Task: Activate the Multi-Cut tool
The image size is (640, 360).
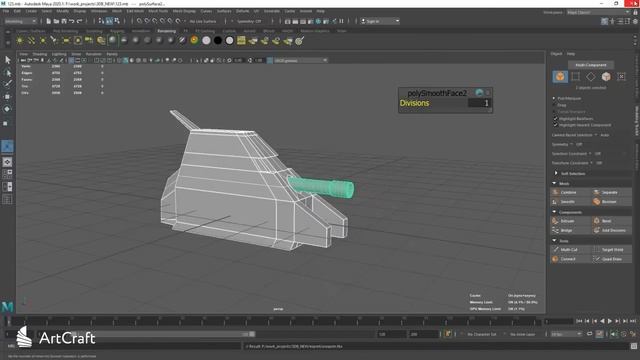Action: tap(570, 249)
